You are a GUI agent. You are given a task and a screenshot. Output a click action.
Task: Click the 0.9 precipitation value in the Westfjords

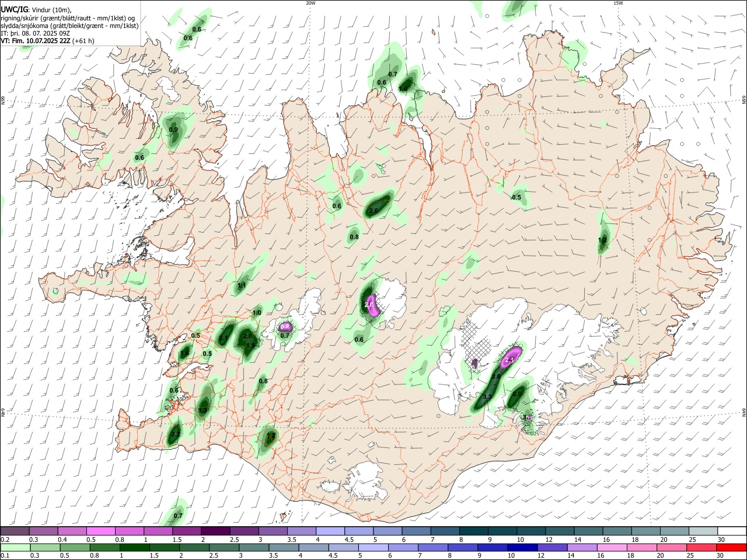pos(173,129)
